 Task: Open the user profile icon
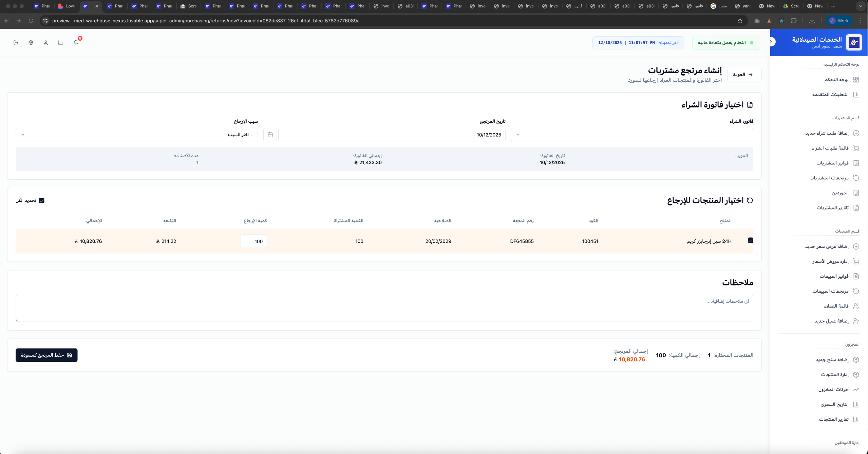(46, 43)
